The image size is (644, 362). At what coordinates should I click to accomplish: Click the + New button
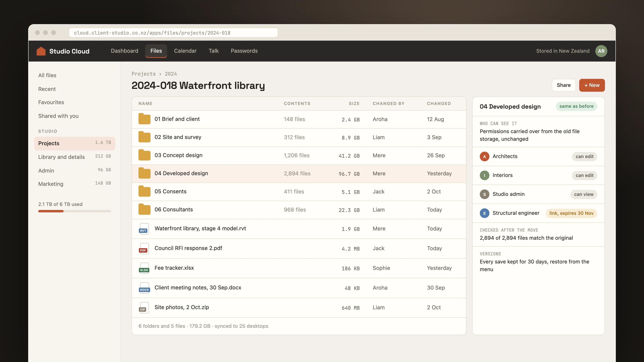coord(592,85)
